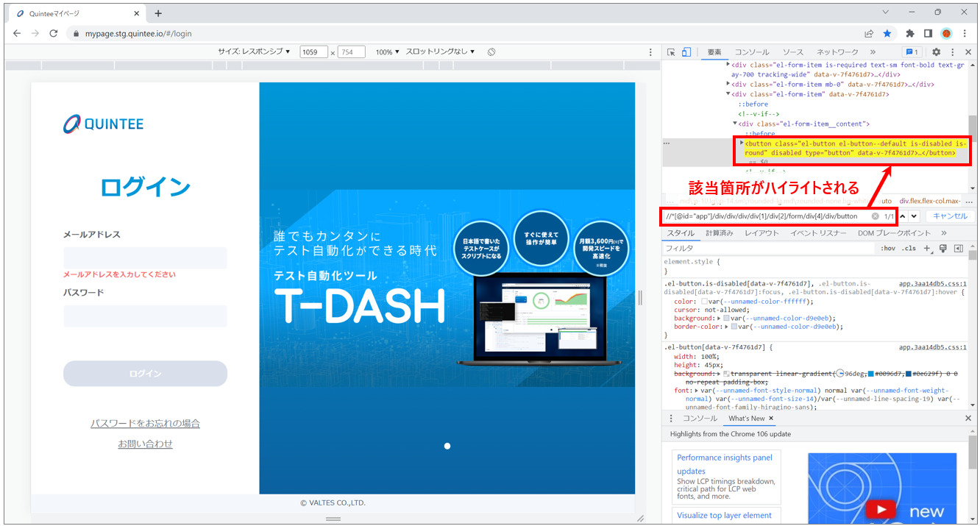
Task: Expand the highlighted button element node
Action: 742,143
